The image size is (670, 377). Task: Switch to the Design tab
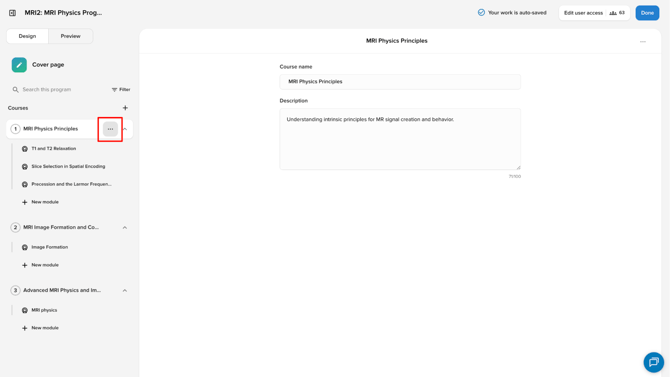click(27, 36)
